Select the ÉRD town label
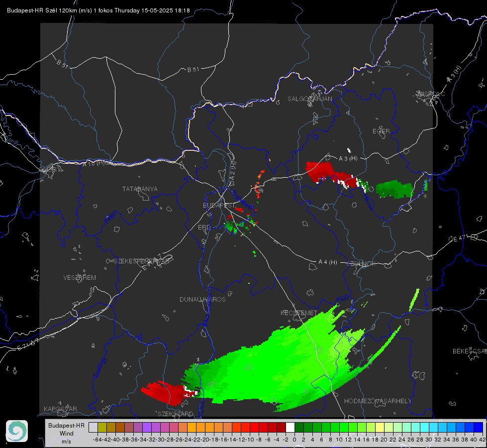Viewport: 487px width, 448px height. pyautogui.click(x=204, y=227)
